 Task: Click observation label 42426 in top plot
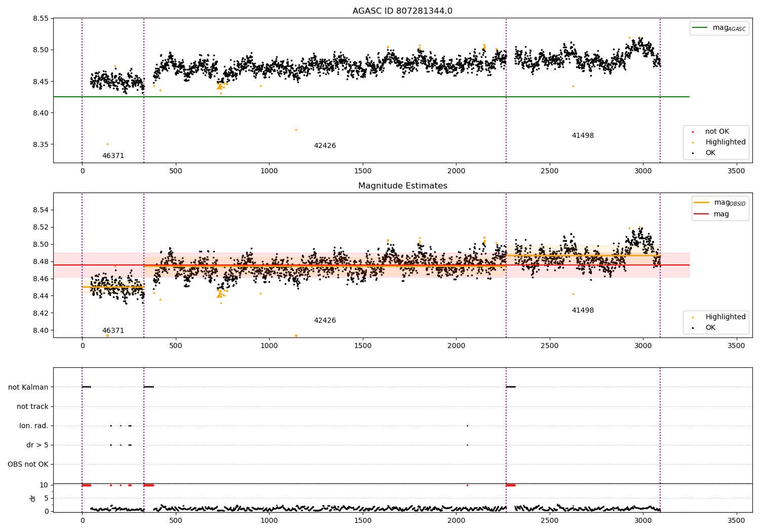point(325,146)
